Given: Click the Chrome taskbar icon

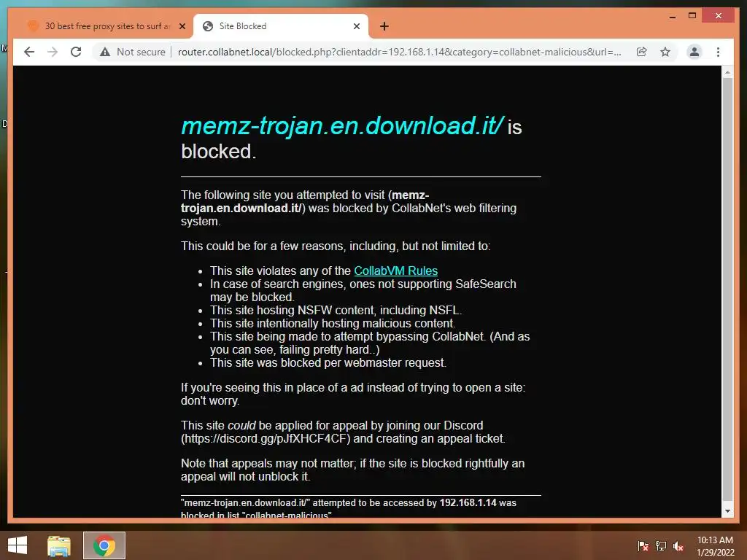Looking at the screenshot, I should pos(104,545).
